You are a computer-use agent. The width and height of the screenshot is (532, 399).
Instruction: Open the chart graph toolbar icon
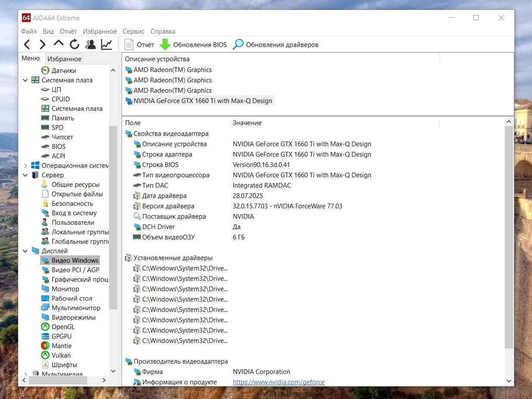click(106, 44)
